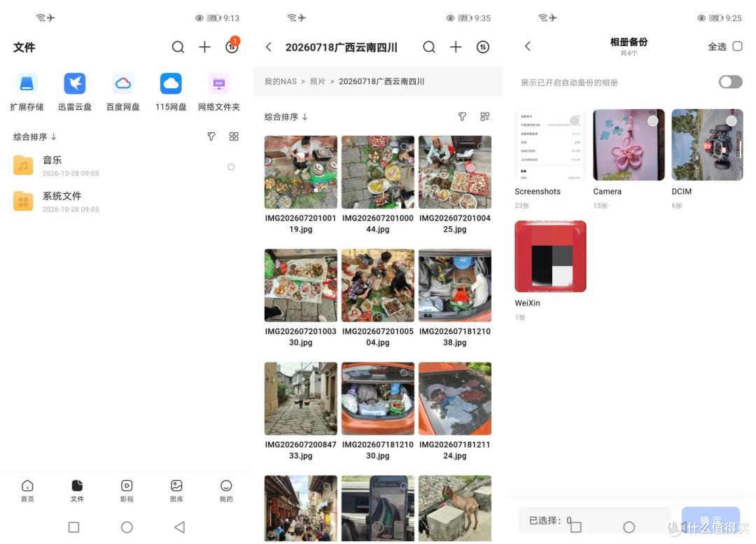The image size is (756, 544).
Task: Tap Android home circle on left phone
Action: (x=127, y=527)
